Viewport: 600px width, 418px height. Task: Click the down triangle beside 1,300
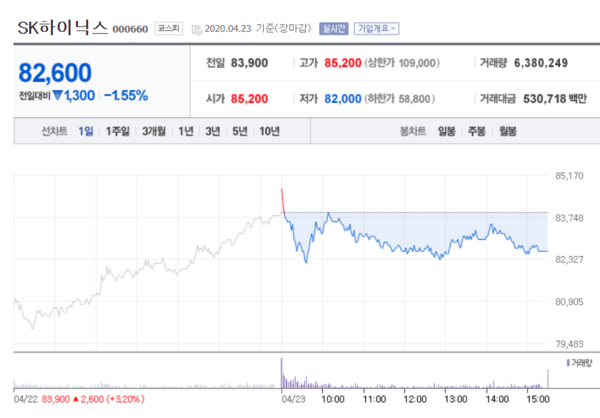coord(57,95)
